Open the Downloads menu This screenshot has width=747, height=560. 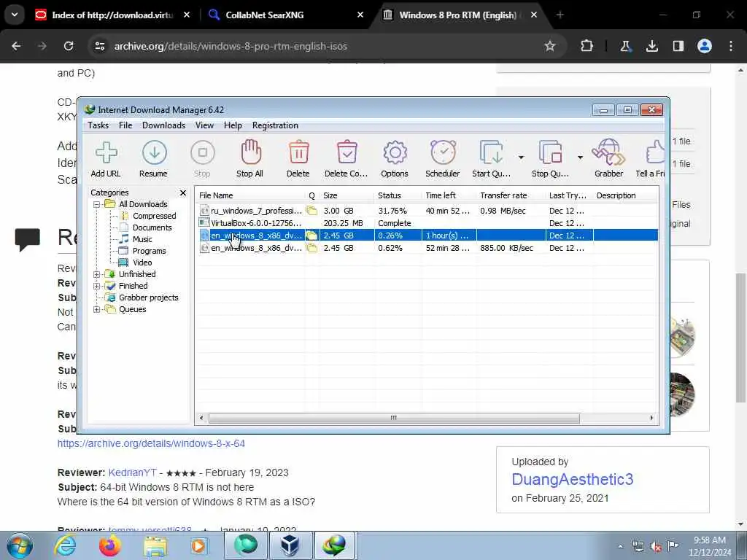(x=164, y=125)
